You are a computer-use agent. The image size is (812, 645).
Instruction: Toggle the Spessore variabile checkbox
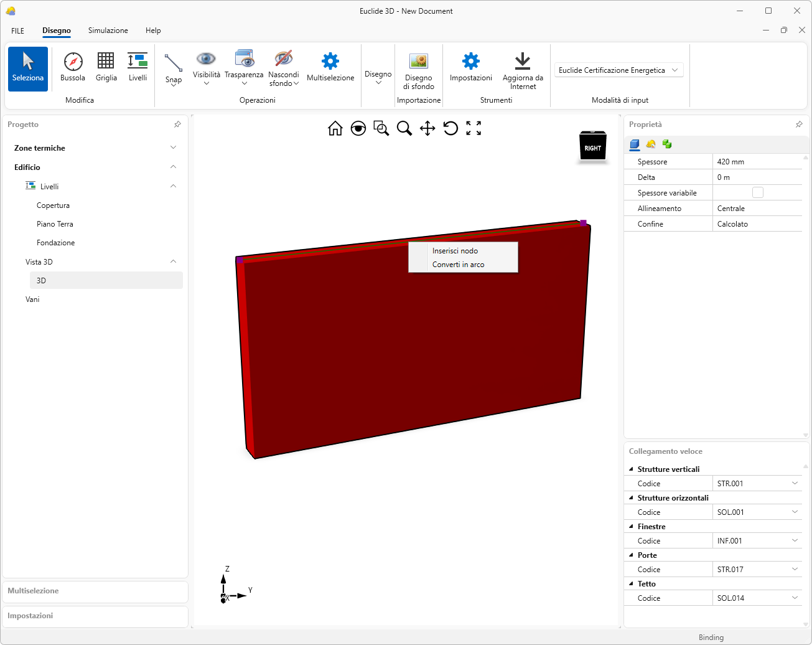[x=757, y=193]
